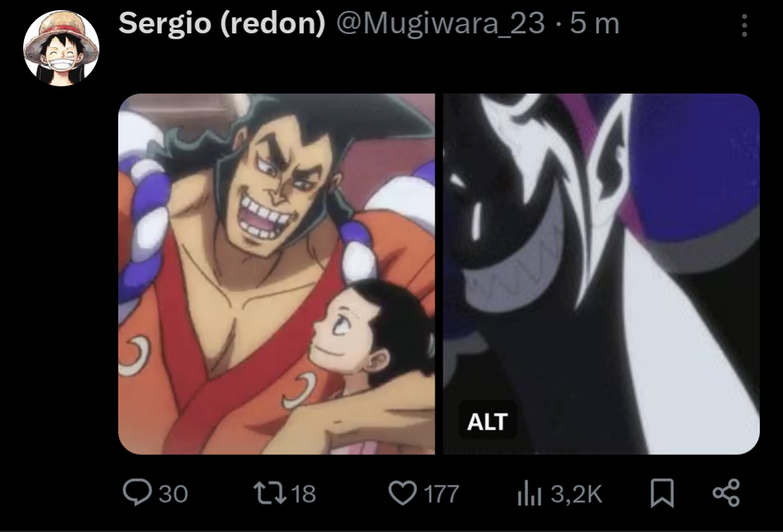The image size is (783, 532).
Task: Open view analytics bar chart icon
Action: [530, 493]
